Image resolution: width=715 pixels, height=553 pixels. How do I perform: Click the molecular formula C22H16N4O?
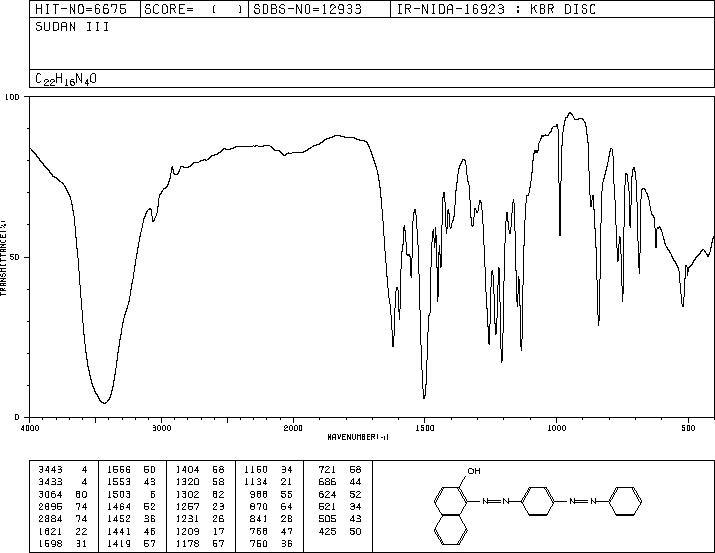[x=66, y=79]
